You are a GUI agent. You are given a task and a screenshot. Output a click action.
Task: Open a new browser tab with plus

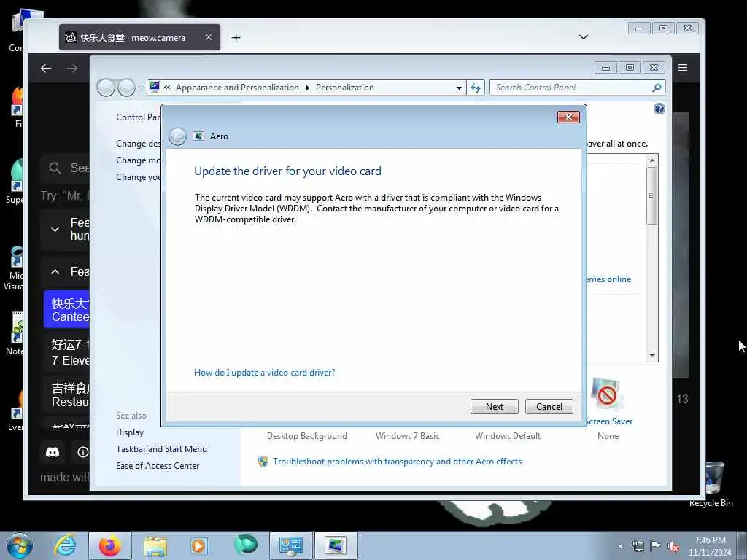pos(236,38)
